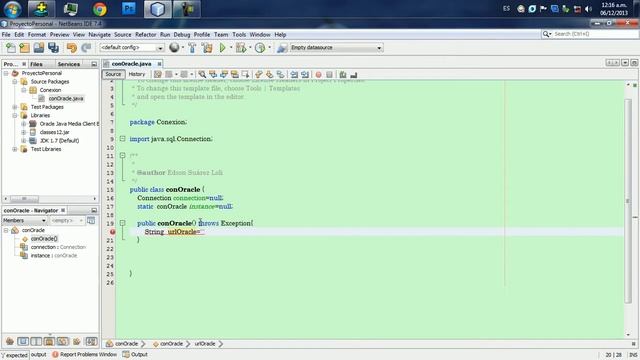This screenshot has width=640, height=360.
Task: Click the Source view button
Action: (x=113, y=74)
